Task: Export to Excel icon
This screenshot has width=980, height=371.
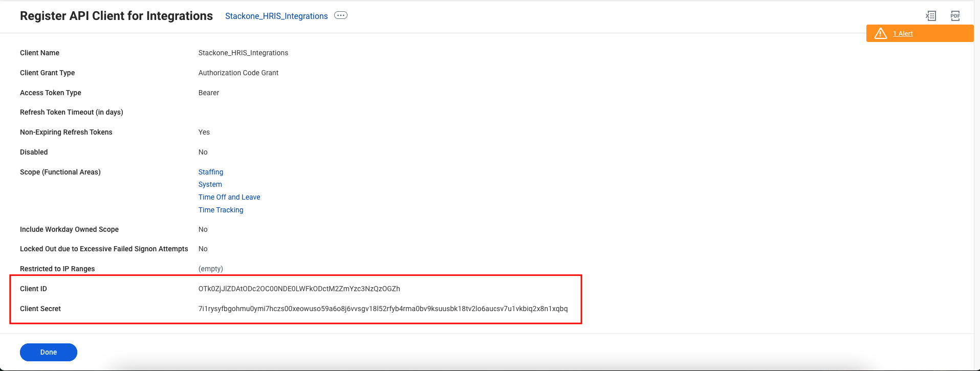Action: [931, 16]
